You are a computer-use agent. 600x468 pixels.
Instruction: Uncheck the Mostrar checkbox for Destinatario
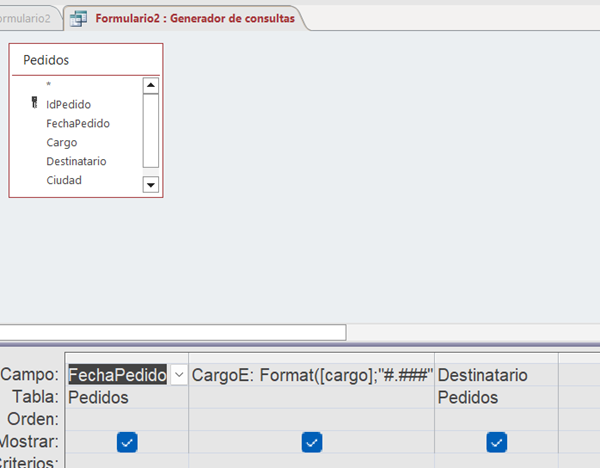(x=497, y=442)
